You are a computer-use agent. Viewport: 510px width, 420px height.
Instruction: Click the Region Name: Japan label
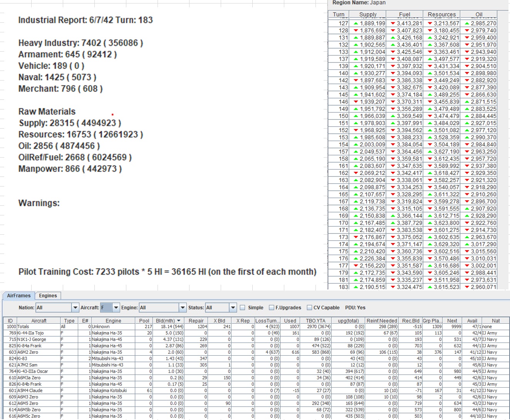[x=359, y=3]
